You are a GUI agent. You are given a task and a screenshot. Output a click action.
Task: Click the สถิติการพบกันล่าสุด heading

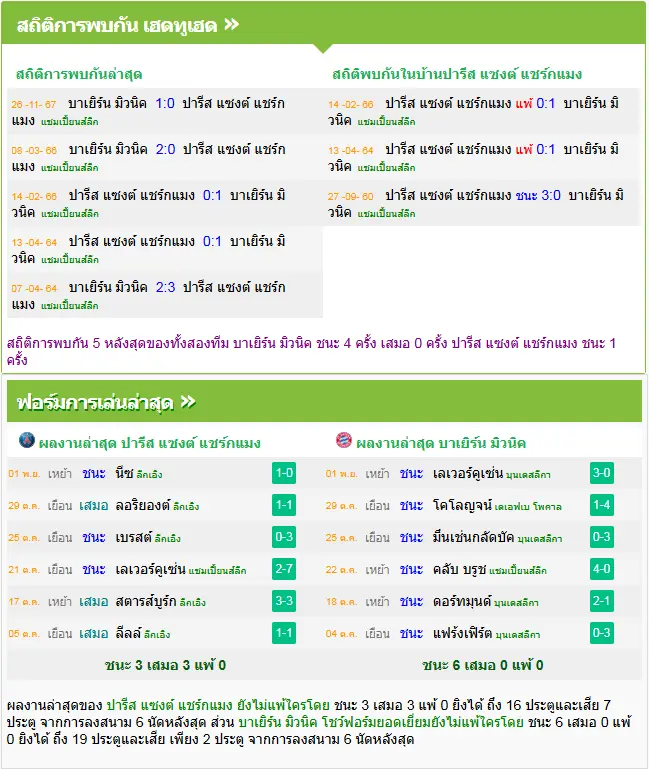(79, 74)
